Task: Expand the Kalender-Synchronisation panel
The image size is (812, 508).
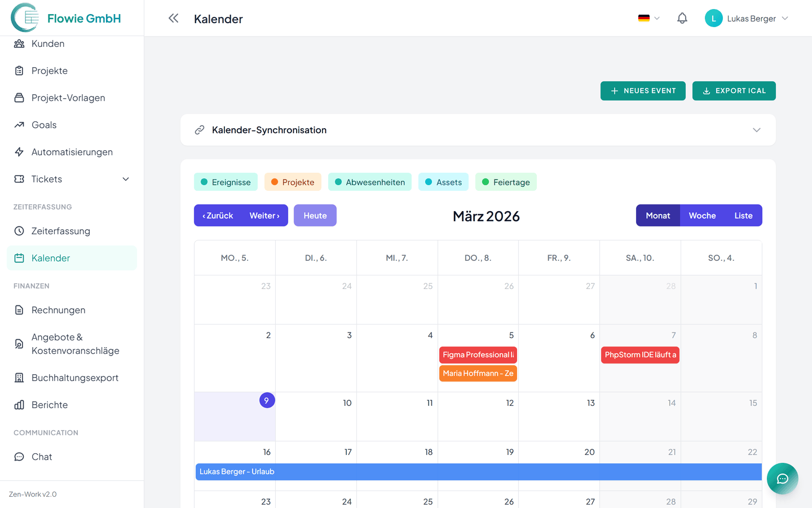Action: pyautogui.click(x=757, y=130)
